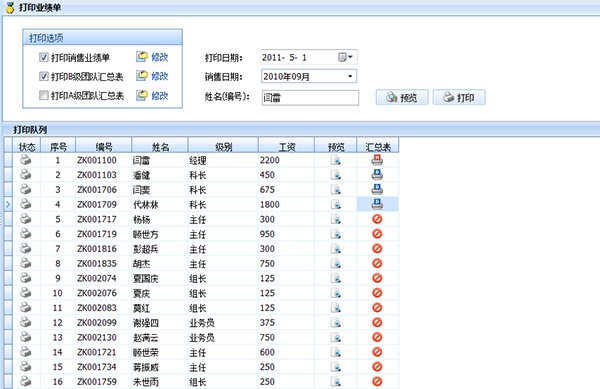The height and width of the screenshot is (389, 600).
Task: Click the 汇总表 column header
Action: click(x=378, y=146)
